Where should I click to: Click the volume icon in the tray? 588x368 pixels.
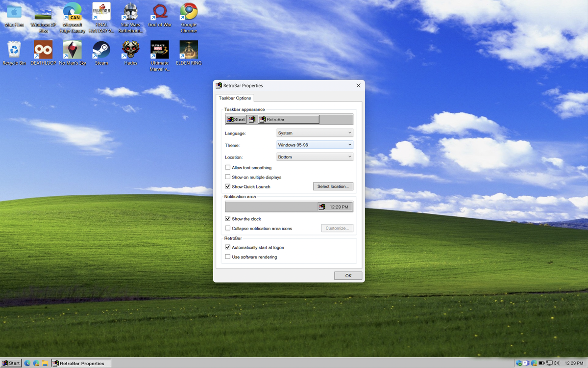pos(556,363)
